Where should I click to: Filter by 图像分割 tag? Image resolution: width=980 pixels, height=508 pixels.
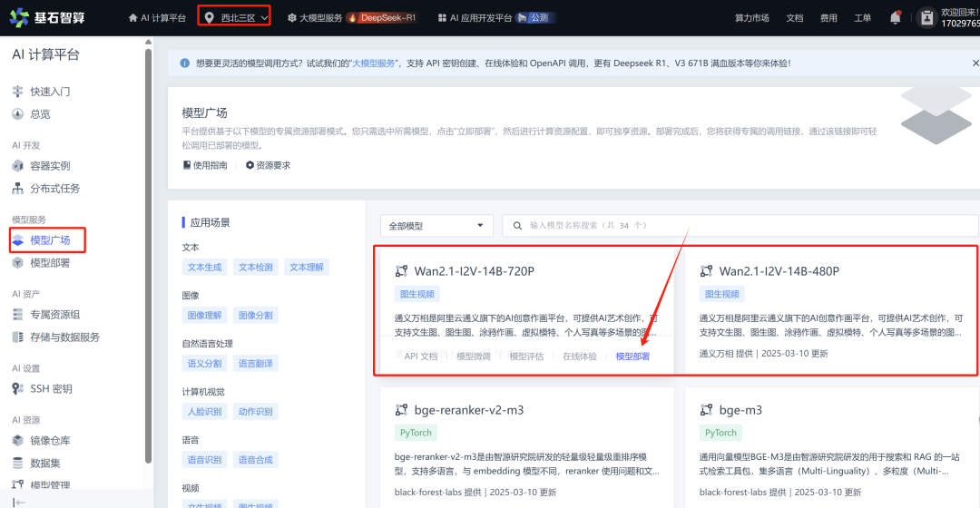256,315
